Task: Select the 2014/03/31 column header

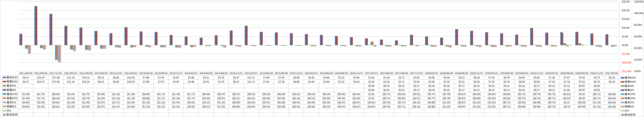Action: click(x=191, y=73)
